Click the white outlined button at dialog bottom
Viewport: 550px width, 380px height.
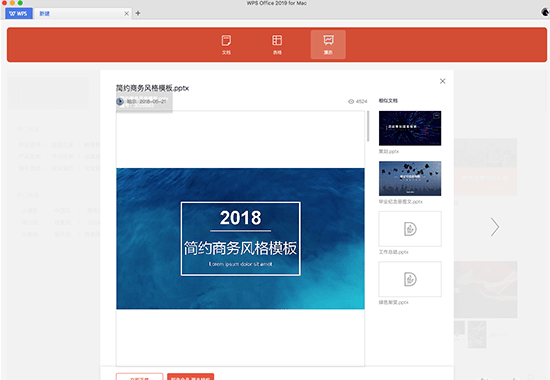[140, 377]
